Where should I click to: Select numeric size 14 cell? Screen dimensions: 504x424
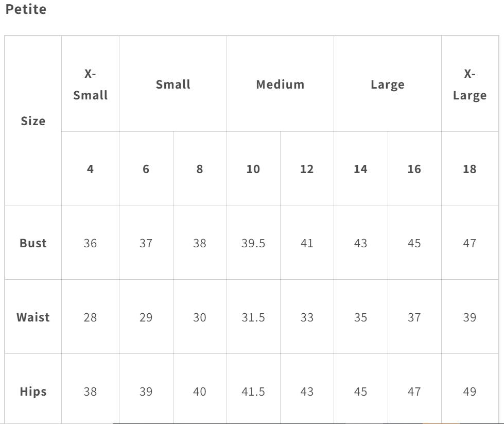(x=360, y=169)
